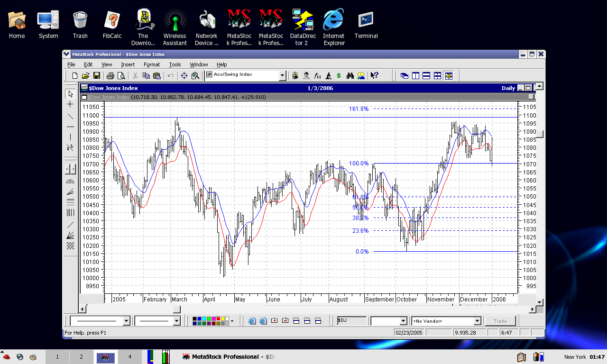Click the Trade button

(500, 321)
